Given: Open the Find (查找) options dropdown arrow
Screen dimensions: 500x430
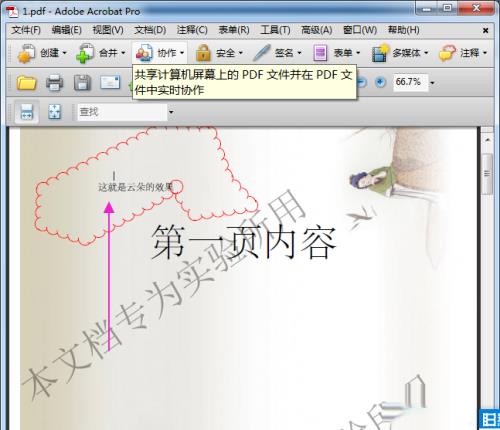Looking at the screenshot, I should 171,112.
